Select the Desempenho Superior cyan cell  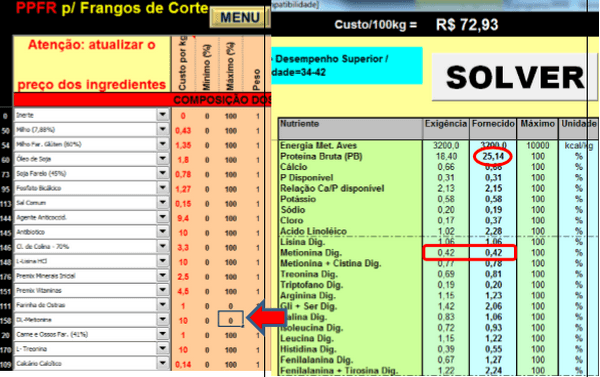pos(347,65)
